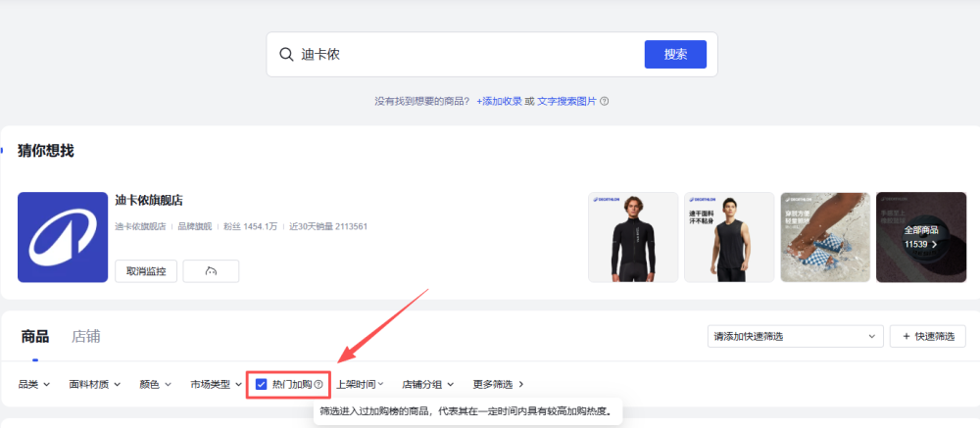Expand the 上架时间 filter dropdown

[x=360, y=384]
